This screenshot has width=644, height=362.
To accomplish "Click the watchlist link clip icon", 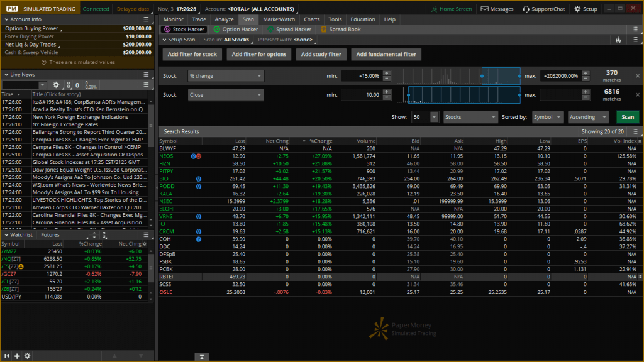I will click(x=104, y=235).
